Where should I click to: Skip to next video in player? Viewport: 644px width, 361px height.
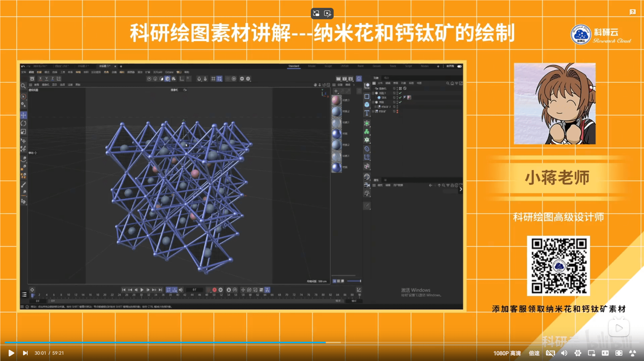[25, 353]
